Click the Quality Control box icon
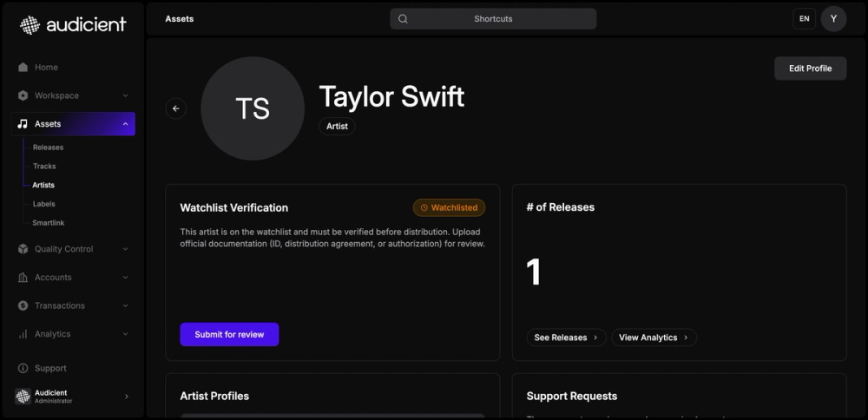The image size is (868, 420). point(23,249)
